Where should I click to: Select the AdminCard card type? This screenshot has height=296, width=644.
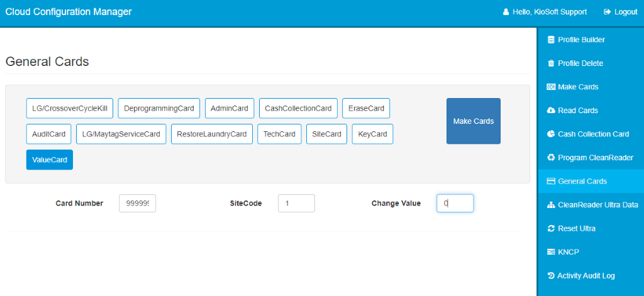230,108
